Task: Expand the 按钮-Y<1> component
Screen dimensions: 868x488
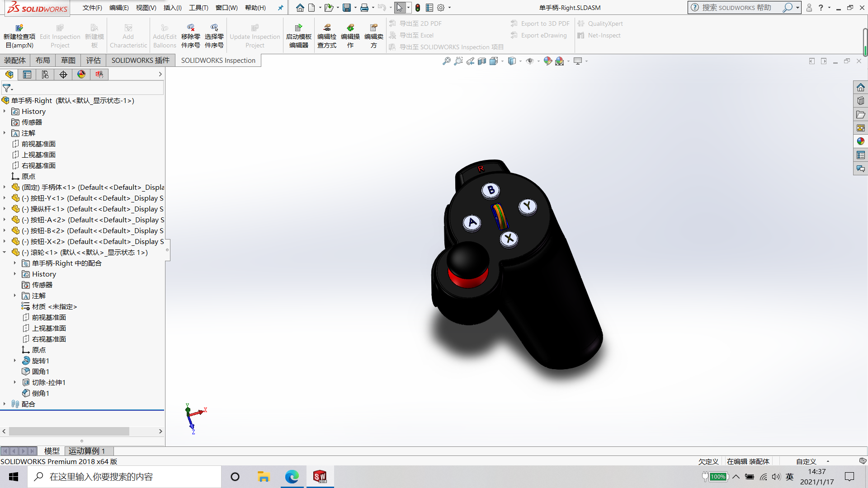Action: [x=5, y=198]
